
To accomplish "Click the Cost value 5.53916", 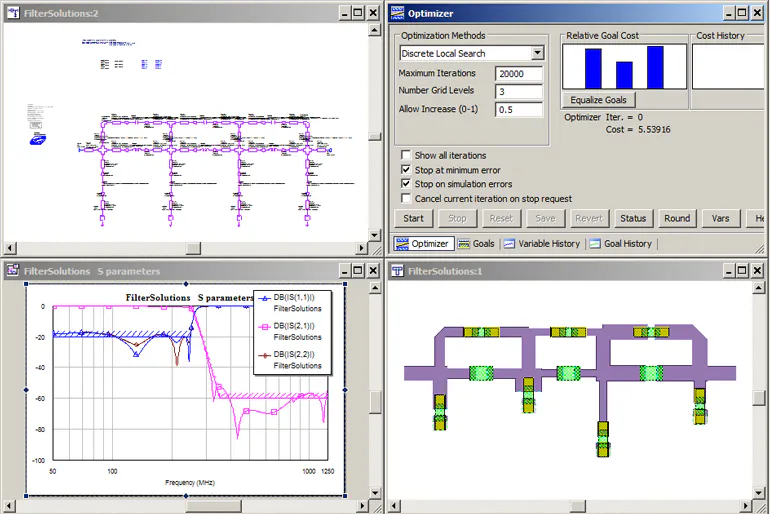I will click(654, 130).
